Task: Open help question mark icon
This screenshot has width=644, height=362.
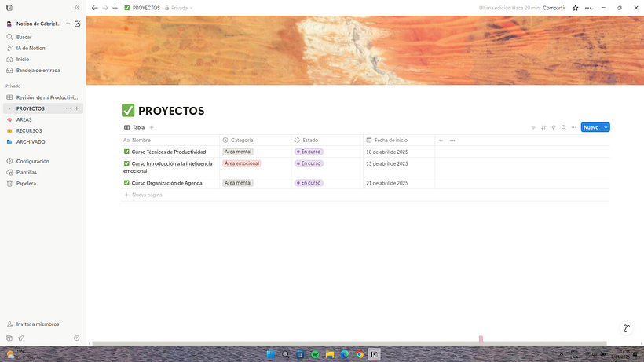Action: pos(77,338)
